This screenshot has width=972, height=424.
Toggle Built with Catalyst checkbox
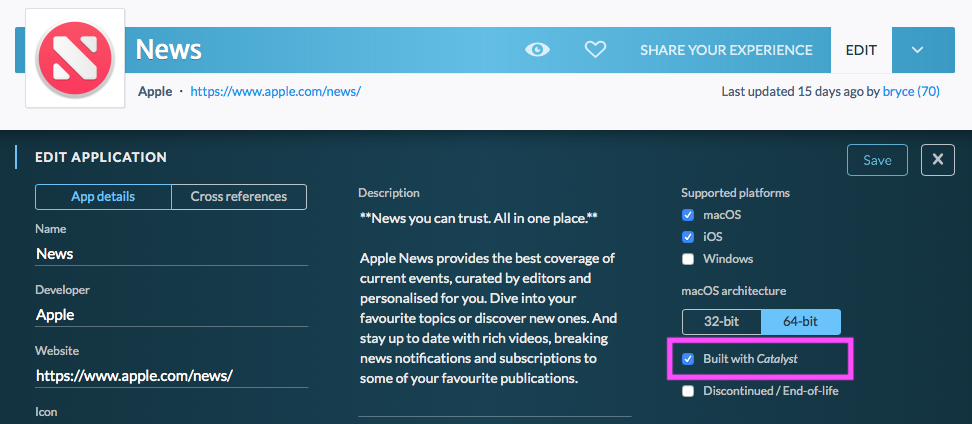(x=687, y=359)
